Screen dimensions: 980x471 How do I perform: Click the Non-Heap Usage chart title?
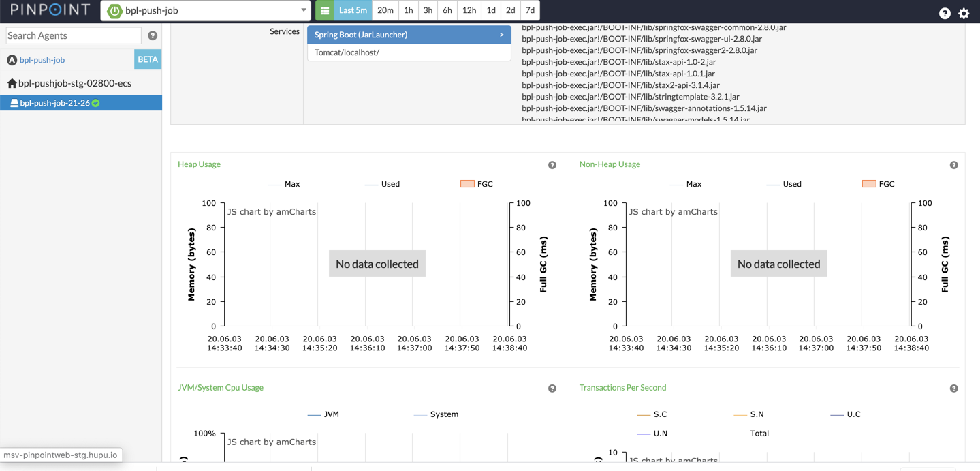610,164
